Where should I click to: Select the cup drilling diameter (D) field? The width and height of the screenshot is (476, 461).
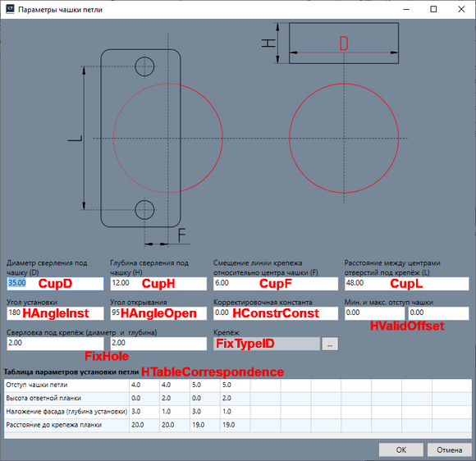(55, 284)
